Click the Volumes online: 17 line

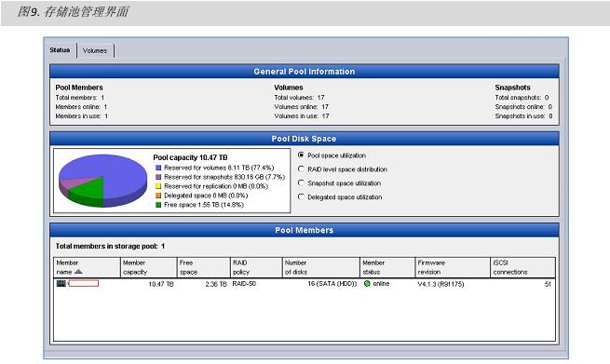(302, 107)
